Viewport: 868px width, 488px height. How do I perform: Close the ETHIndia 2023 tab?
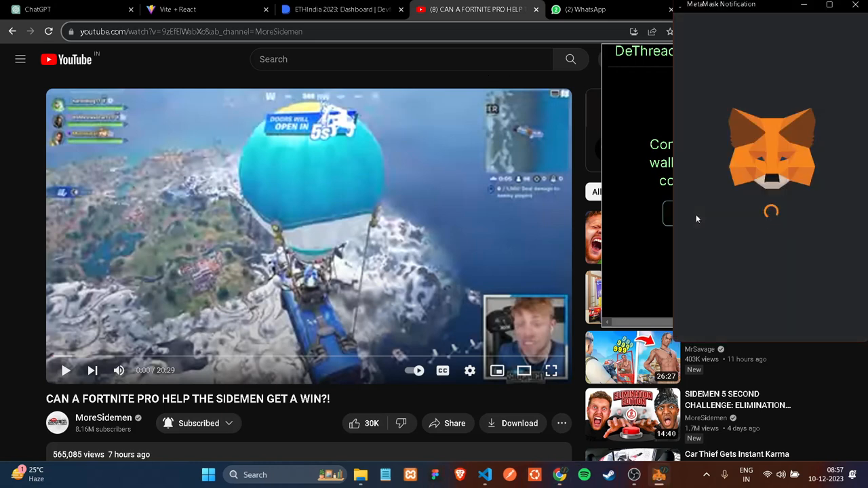pyautogui.click(x=401, y=9)
